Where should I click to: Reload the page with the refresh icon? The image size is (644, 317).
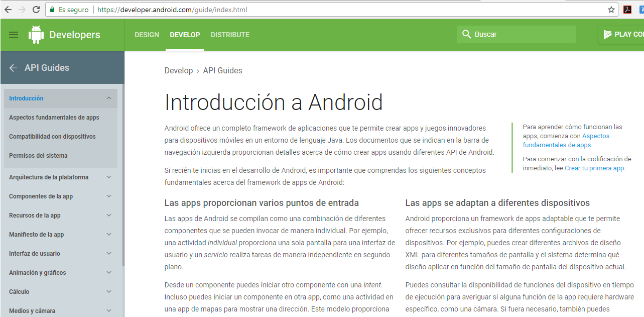point(36,10)
